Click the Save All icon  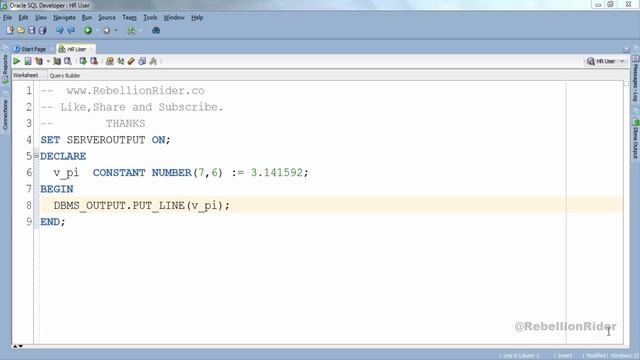tap(42, 30)
